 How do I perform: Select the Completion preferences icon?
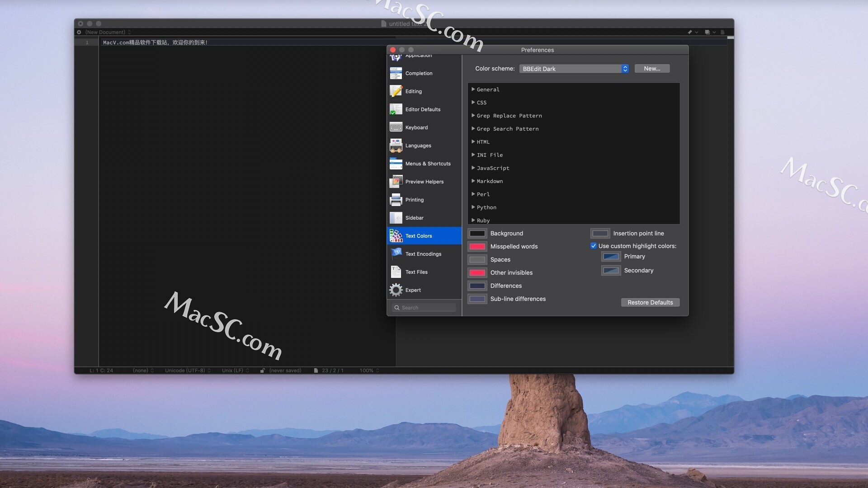click(x=395, y=73)
